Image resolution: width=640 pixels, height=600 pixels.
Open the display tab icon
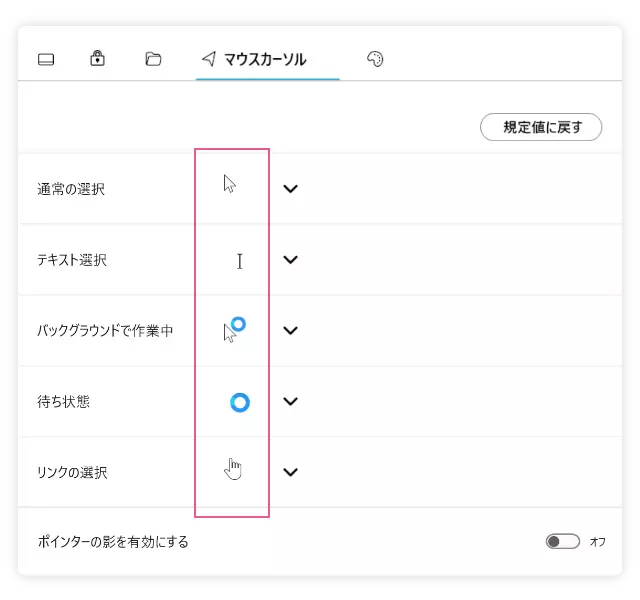[x=46, y=59]
